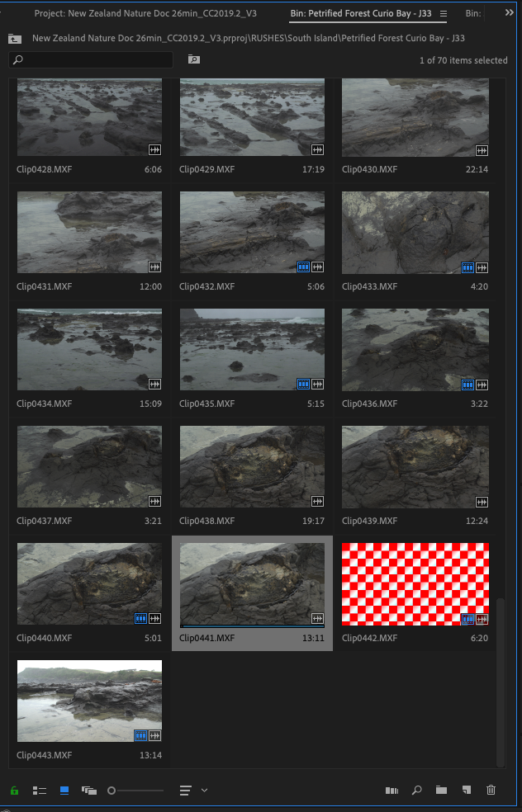Click video usage badge on Clip0436.MXF
Viewport: 522px width, 812px height.
pos(467,385)
